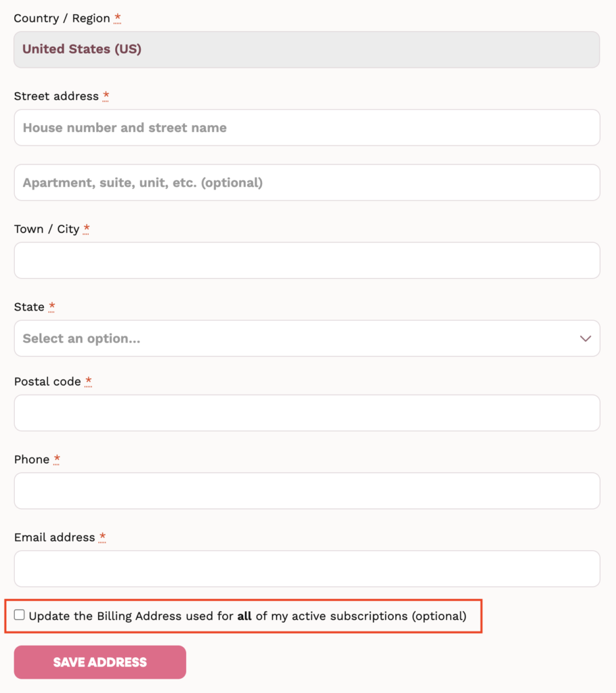
Task: Focus the Apartment, suite, unit field
Action: 307,183
